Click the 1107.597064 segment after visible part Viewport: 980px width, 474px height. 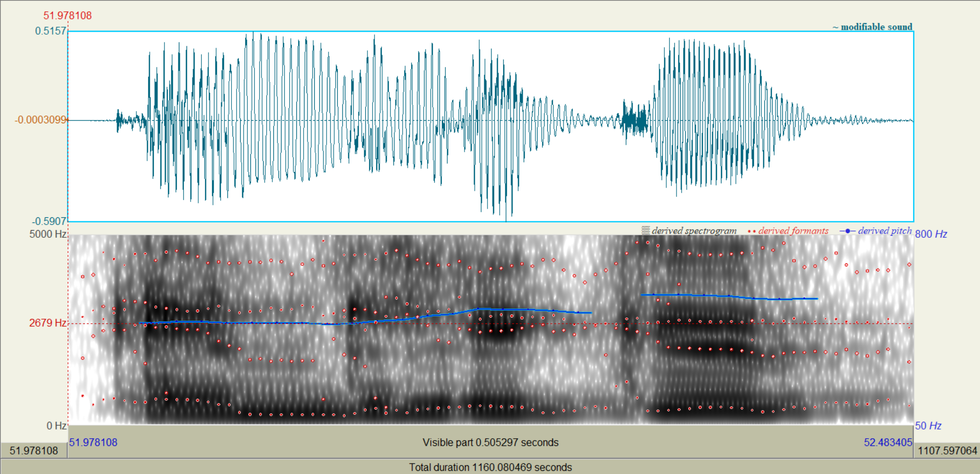(947, 450)
